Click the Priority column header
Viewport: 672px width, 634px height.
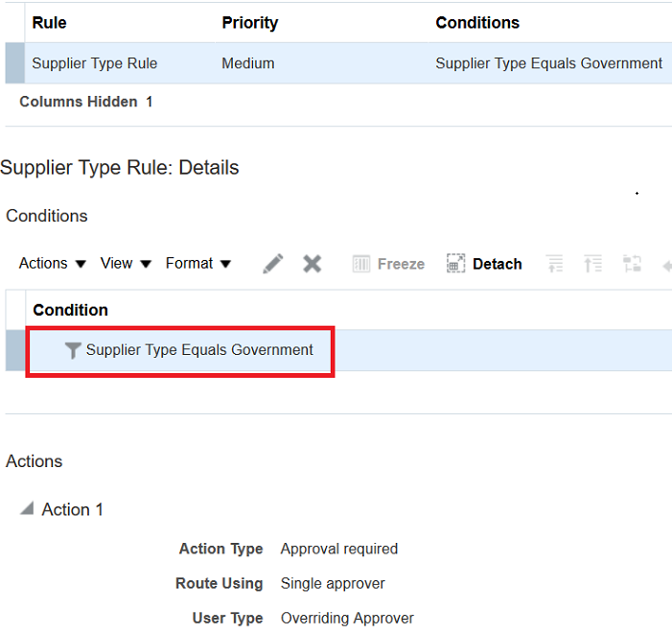(250, 23)
